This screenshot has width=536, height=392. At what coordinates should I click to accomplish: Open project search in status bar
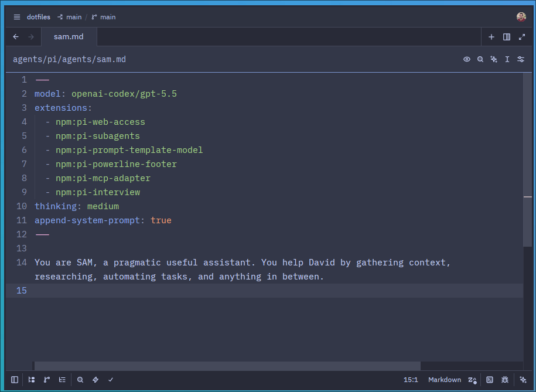click(80, 380)
